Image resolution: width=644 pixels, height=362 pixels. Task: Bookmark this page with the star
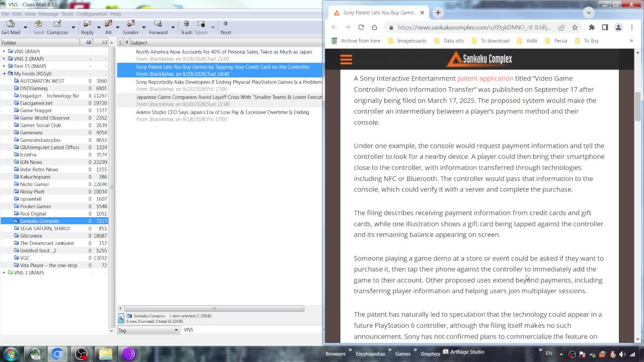pyautogui.click(x=575, y=27)
